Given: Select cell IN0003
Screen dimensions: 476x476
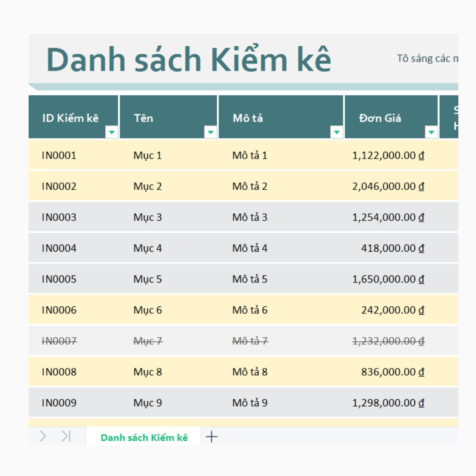Looking at the screenshot, I should point(73,217).
